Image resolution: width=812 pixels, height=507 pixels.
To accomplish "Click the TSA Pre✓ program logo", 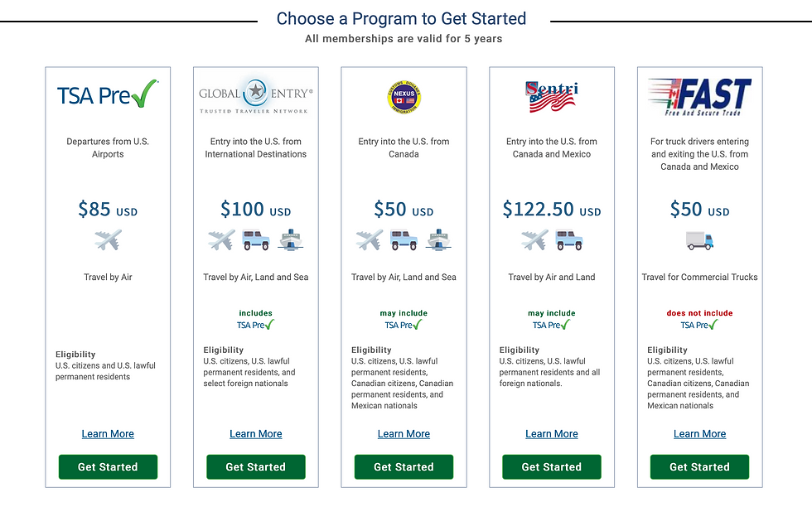I will tap(108, 94).
